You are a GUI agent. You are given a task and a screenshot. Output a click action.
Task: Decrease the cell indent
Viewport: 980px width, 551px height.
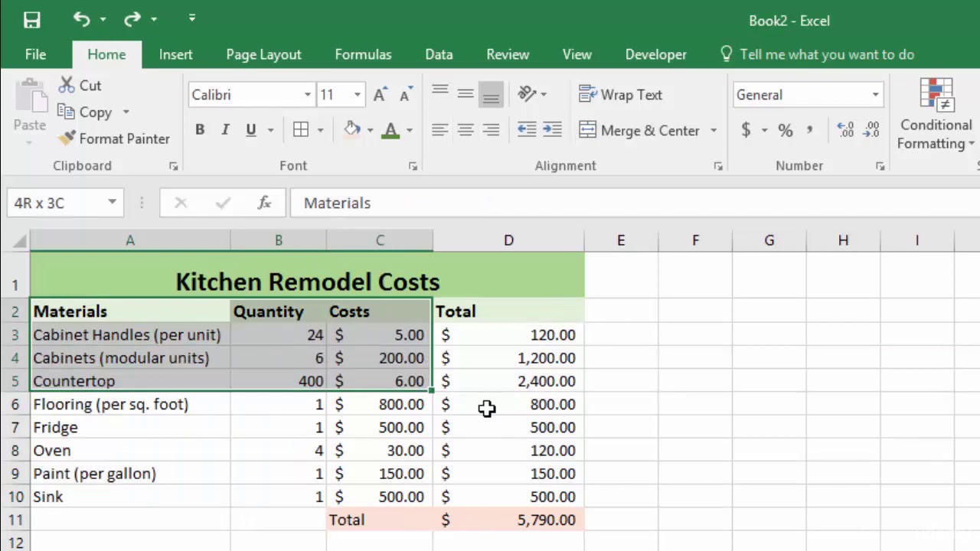[x=527, y=130]
